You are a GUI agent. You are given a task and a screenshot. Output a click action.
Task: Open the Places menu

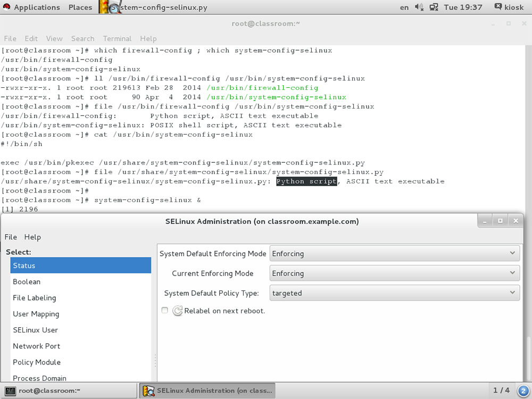[80, 7]
